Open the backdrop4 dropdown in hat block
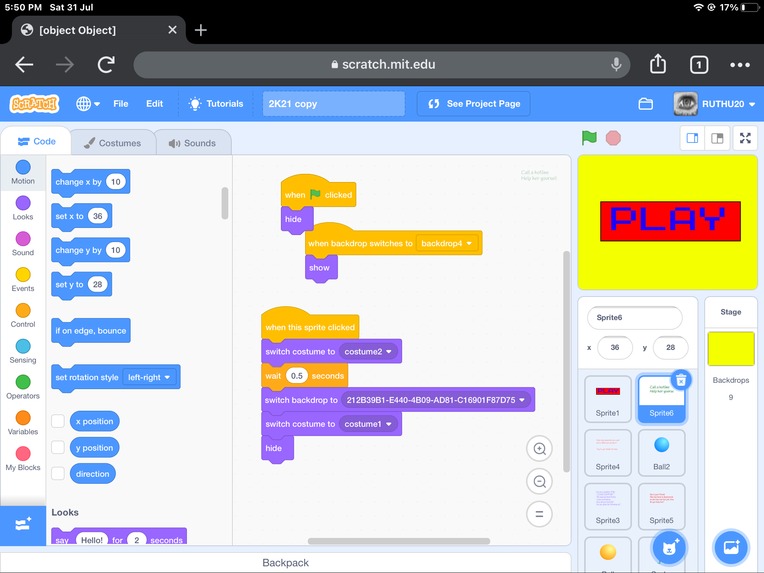 pos(446,243)
